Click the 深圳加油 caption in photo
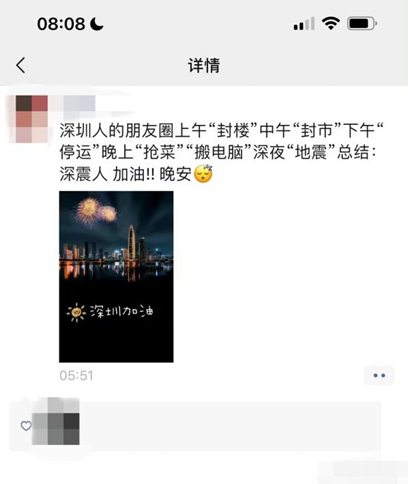This screenshot has height=484, width=408. click(122, 312)
